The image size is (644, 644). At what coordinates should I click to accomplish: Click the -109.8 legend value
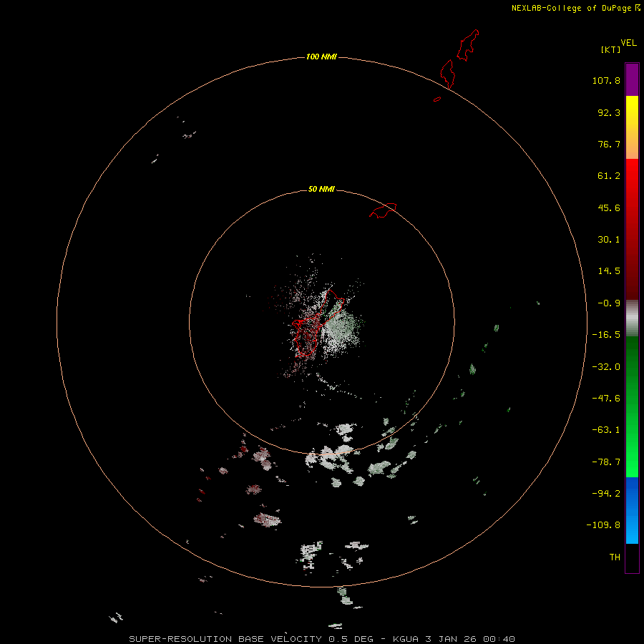click(x=604, y=525)
